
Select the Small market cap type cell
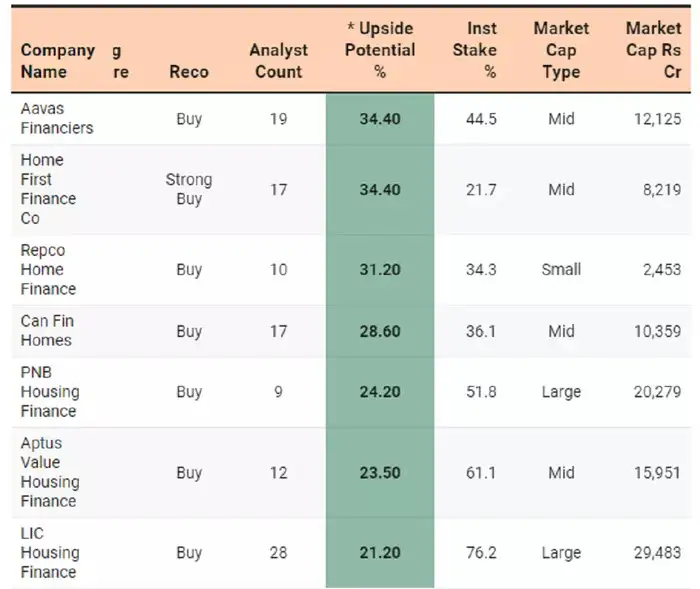pos(561,269)
